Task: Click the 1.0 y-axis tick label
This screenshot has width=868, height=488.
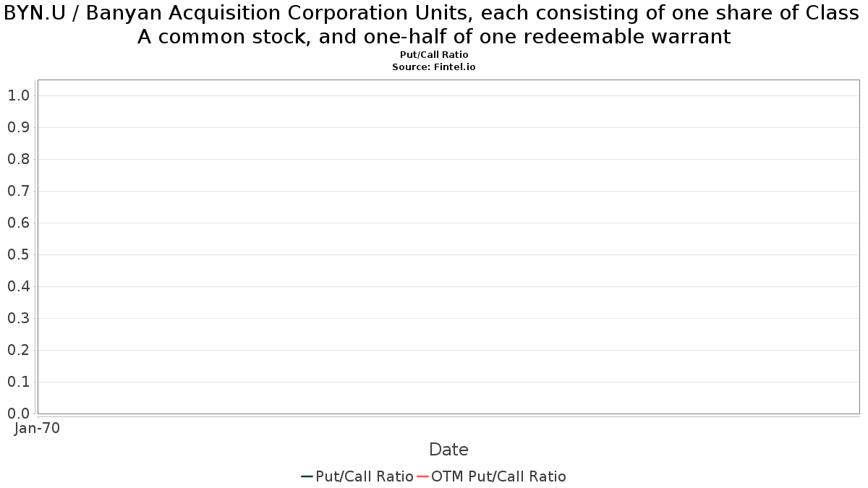Action: click(x=18, y=95)
